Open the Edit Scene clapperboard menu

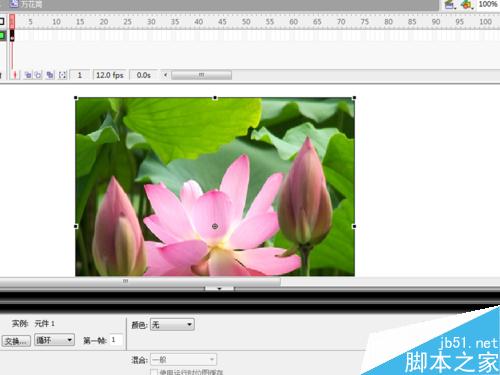tap(450, 5)
